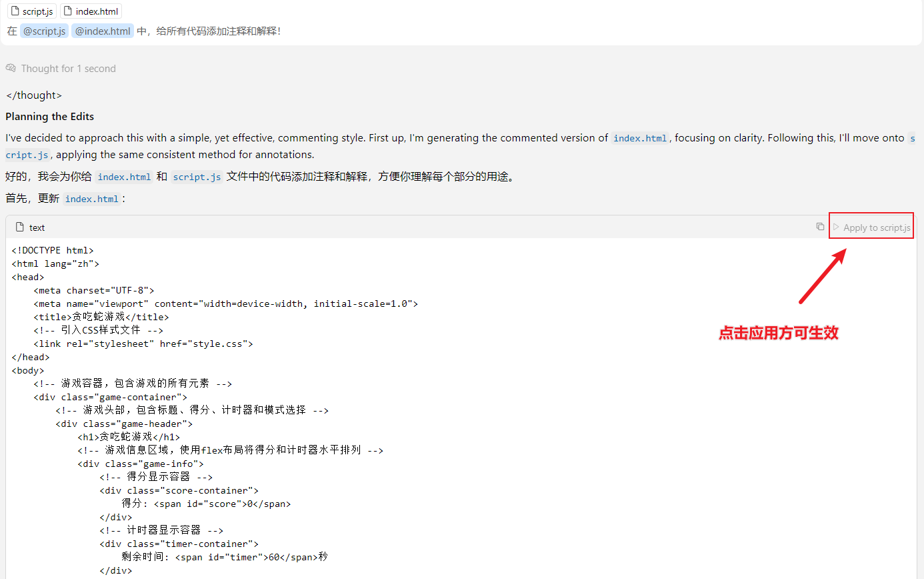Viewport: 924px width, 579px height.
Task: Click the thought bubble icon near Thought for 1 second
Action: [x=11, y=68]
